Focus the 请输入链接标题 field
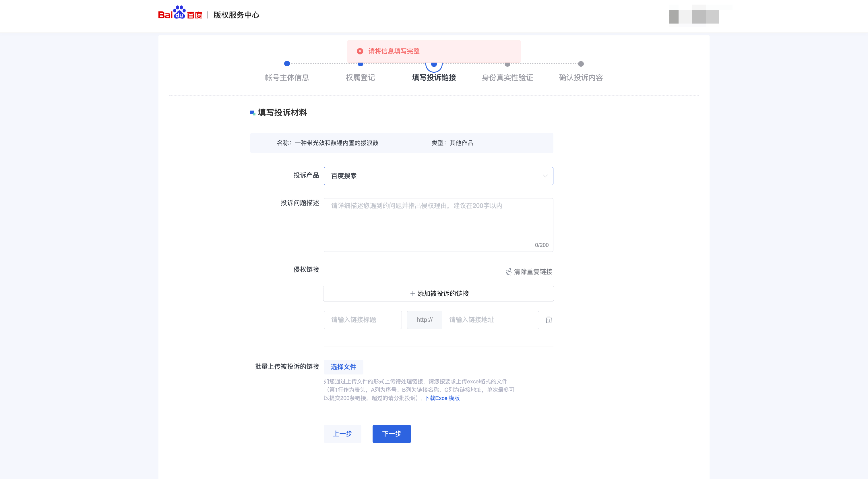This screenshot has height=479, width=868. [363, 320]
